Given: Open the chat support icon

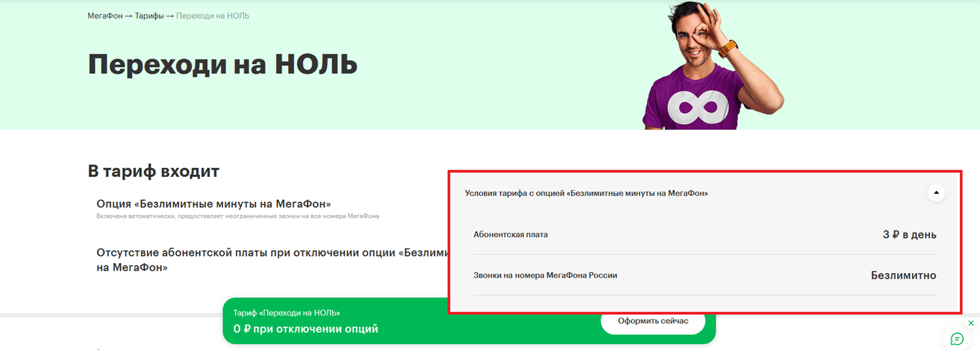Looking at the screenshot, I should coord(957,339).
